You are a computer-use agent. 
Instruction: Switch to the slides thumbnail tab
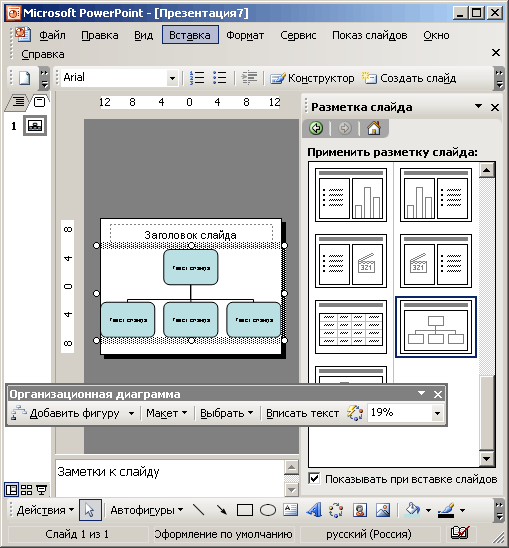40,102
